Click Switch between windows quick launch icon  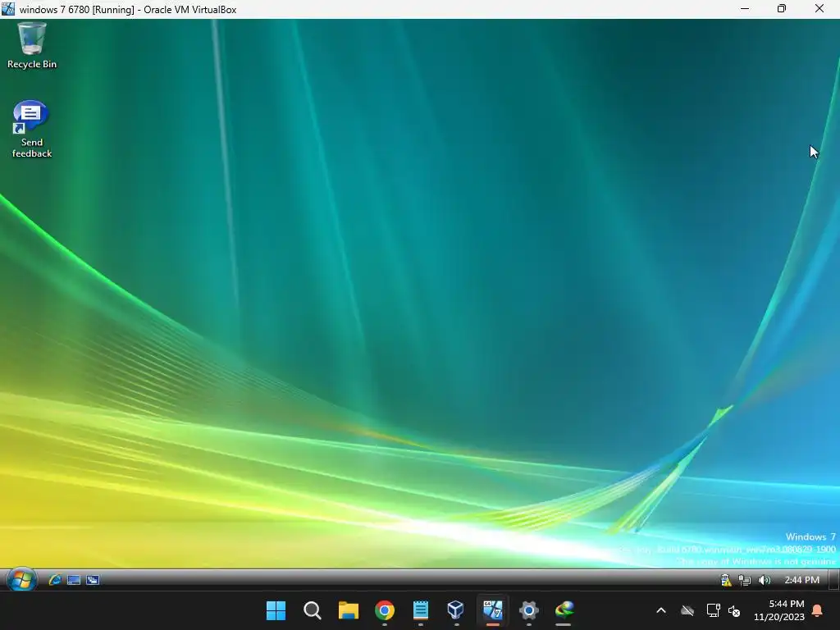[93, 580]
